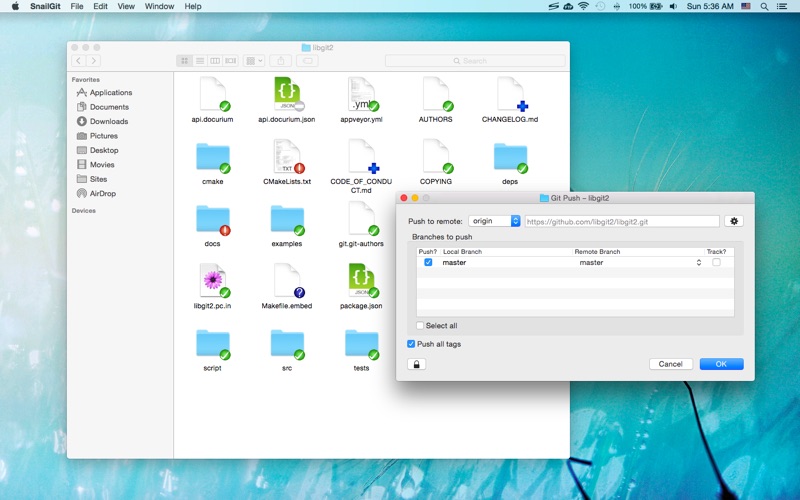Select package.json file icon
Screen dimensions: 800x500
[x=361, y=281]
